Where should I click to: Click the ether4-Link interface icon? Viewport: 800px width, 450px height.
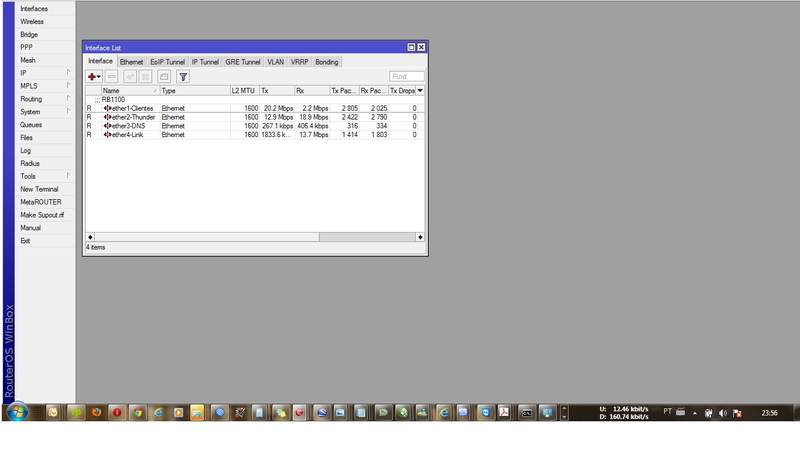click(107, 135)
